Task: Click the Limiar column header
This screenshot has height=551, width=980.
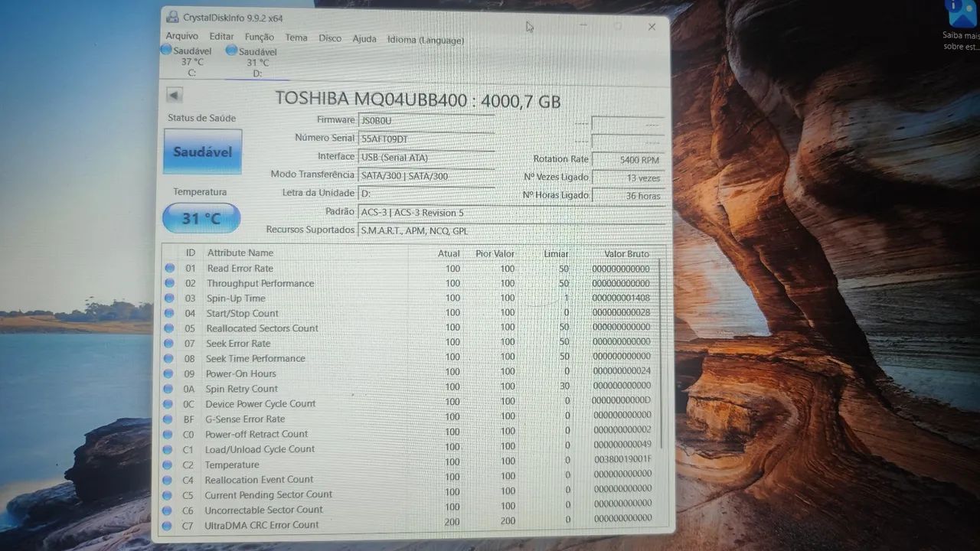Action: point(557,253)
